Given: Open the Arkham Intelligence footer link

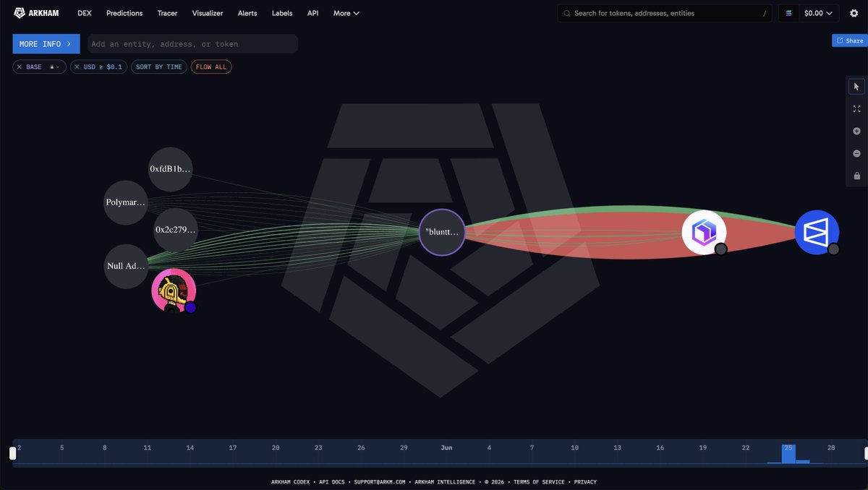Looking at the screenshot, I should 446,482.
